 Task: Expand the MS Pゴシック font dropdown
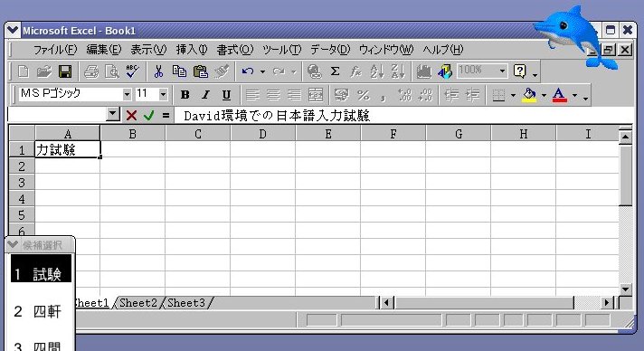pos(127,94)
